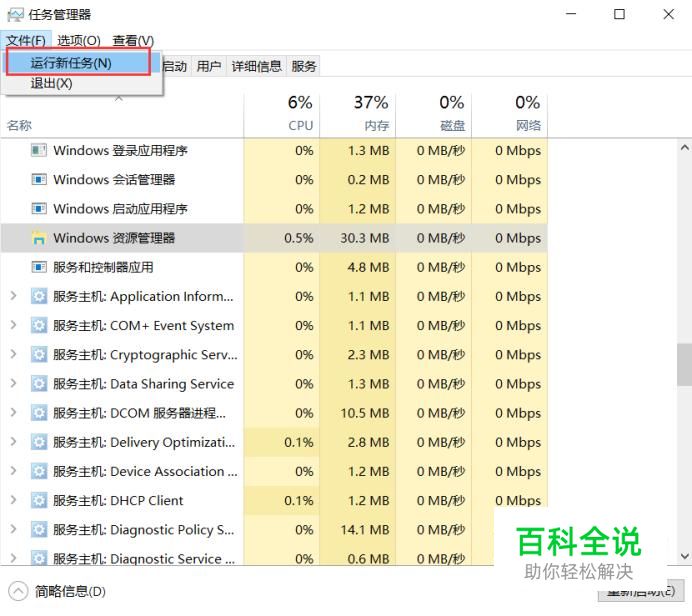Click the process list scrollbar thumb
The width and height of the screenshot is (692, 616).
click(684, 364)
